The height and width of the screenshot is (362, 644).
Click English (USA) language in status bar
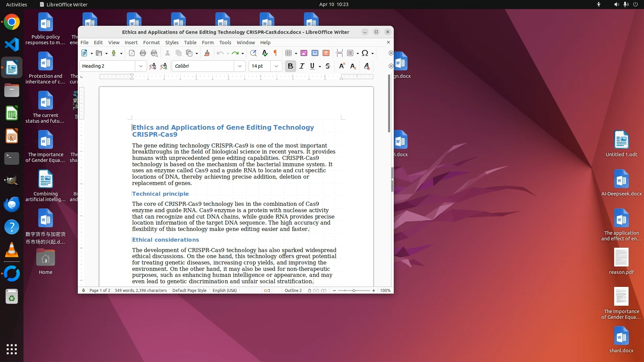pos(224,291)
